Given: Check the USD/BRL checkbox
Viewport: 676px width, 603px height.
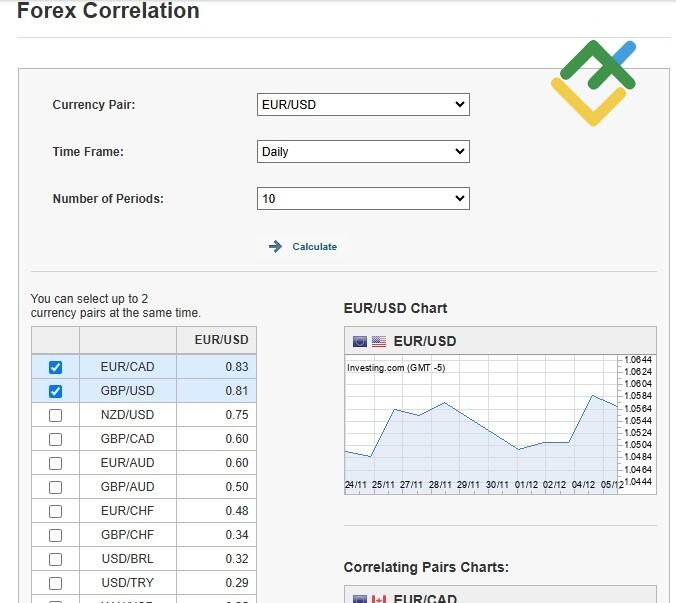Looking at the screenshot, I should (55, 559).
